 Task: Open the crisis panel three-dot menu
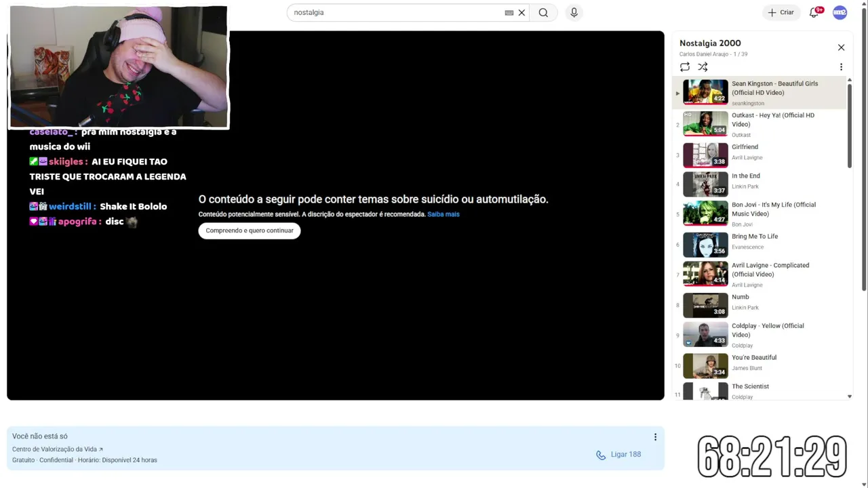click(x=655, y=437)
